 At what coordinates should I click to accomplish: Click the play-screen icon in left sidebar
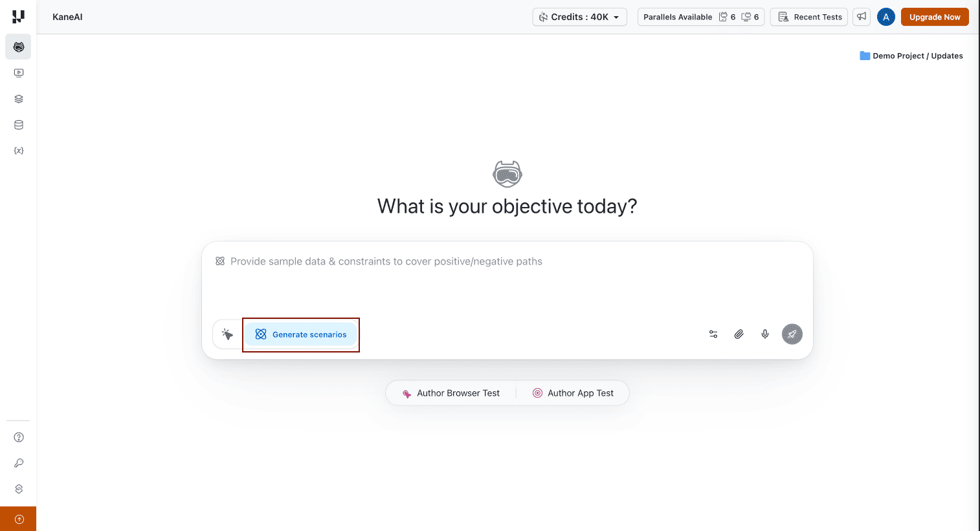[x=19, y=73]
